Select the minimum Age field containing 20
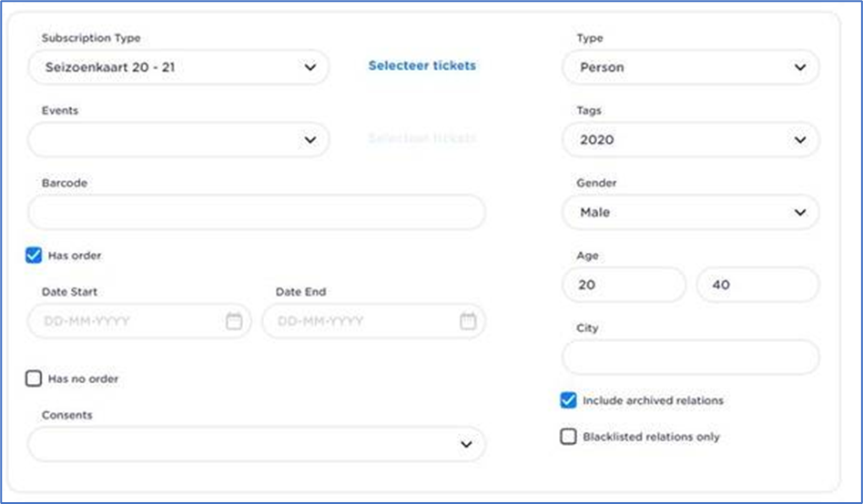 (x=624, y=285)
